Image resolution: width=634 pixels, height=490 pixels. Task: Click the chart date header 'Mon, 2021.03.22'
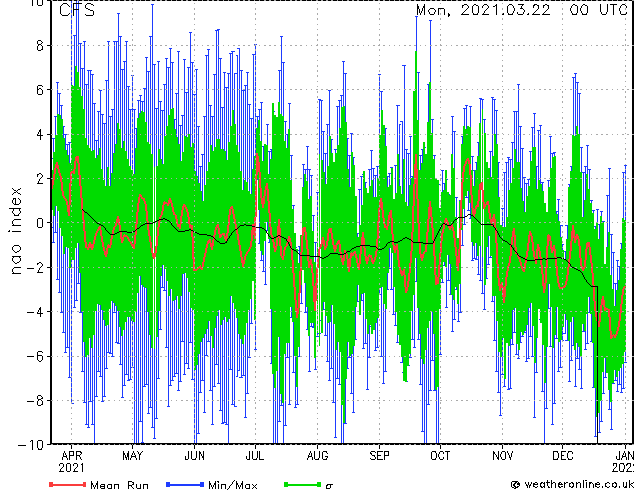[483, 10]
